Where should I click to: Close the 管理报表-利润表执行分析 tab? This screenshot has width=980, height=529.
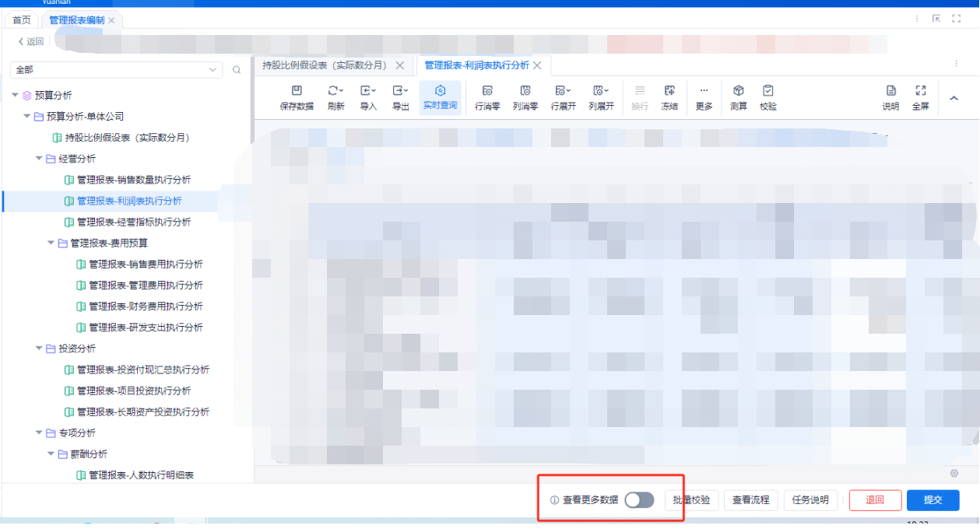(537, 65)
